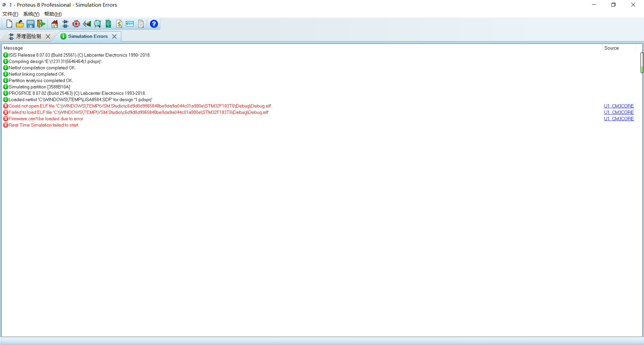This screenshot has height=345, width=644.
Task: Open Schematic Capture from the toolbar
Action: (x=65, y=24)
